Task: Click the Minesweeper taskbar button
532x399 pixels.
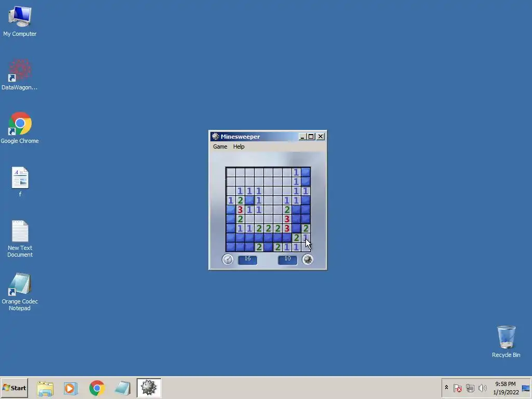Action: pyautogui.click(x=149, y=388)
